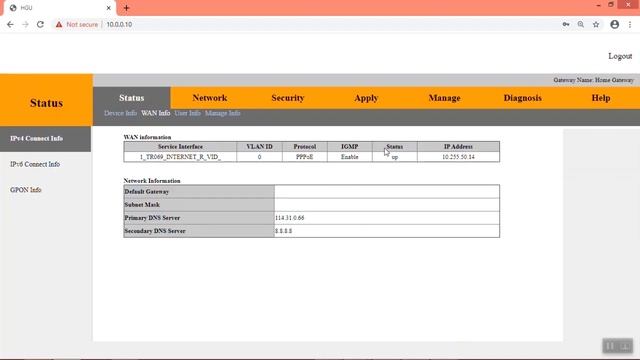Screen dimensions: 640x360
Task: Click primary DNS value 114.31.0.66
Action: click(x=289, y=218)
